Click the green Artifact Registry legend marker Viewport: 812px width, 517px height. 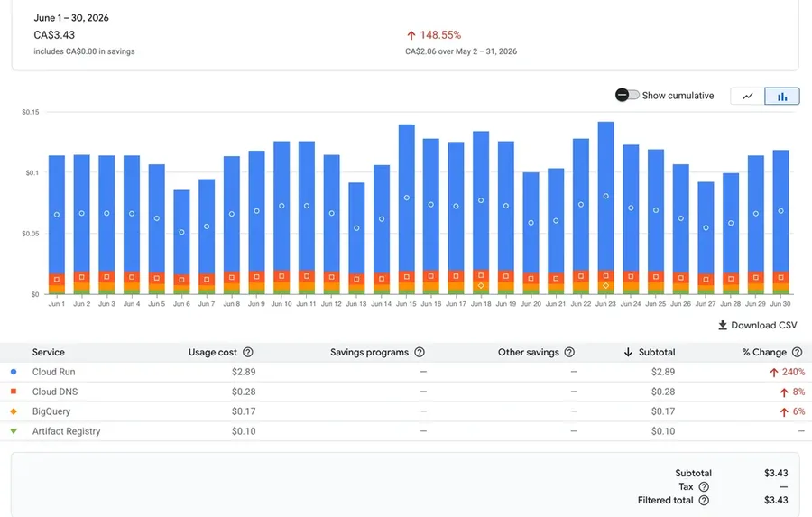(x=14, y=431)
